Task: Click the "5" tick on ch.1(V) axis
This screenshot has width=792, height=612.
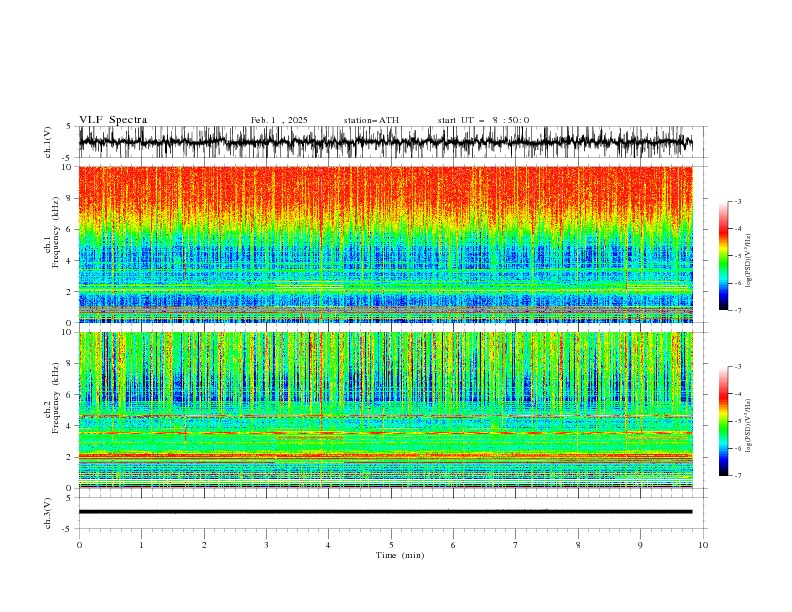Action: [69, 126]
